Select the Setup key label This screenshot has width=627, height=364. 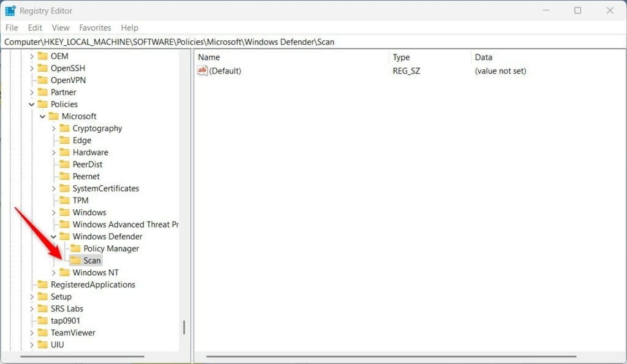[61, 297]
